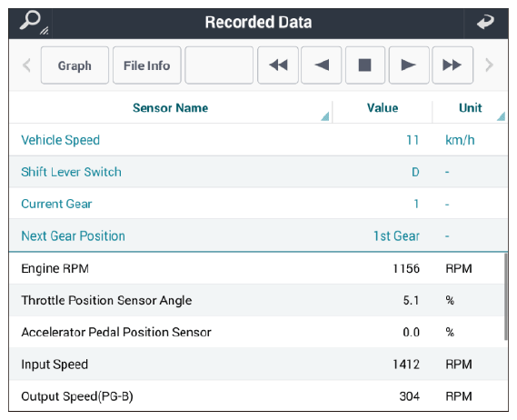Show more toolbar items with right chevron
Viewport: 517px width, 420px height.
click(490, 65)
